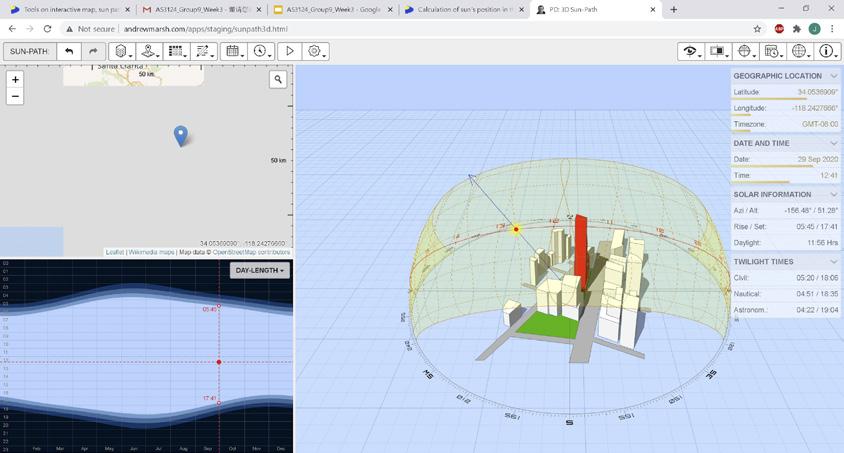Switch to the Calculation of sun's position tab

click(x=460, y=10)
